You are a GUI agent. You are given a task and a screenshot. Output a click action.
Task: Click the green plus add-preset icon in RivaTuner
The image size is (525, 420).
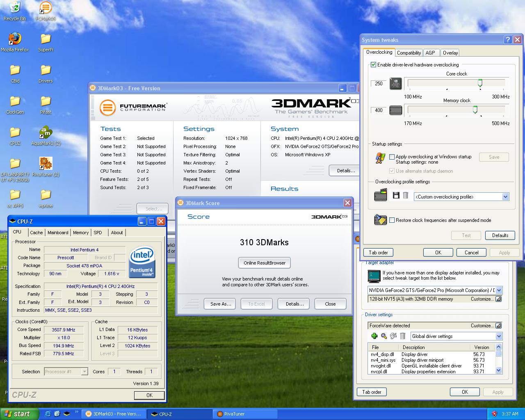click(x=374, y=336)
